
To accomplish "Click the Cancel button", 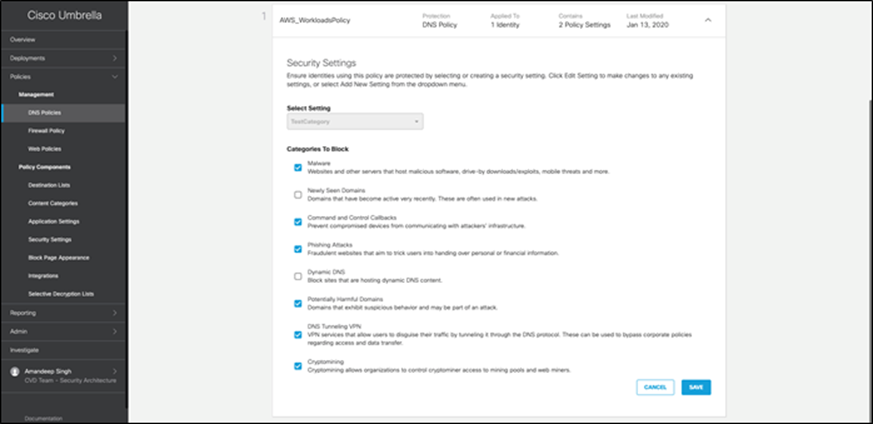I will [x=655, y=387].
